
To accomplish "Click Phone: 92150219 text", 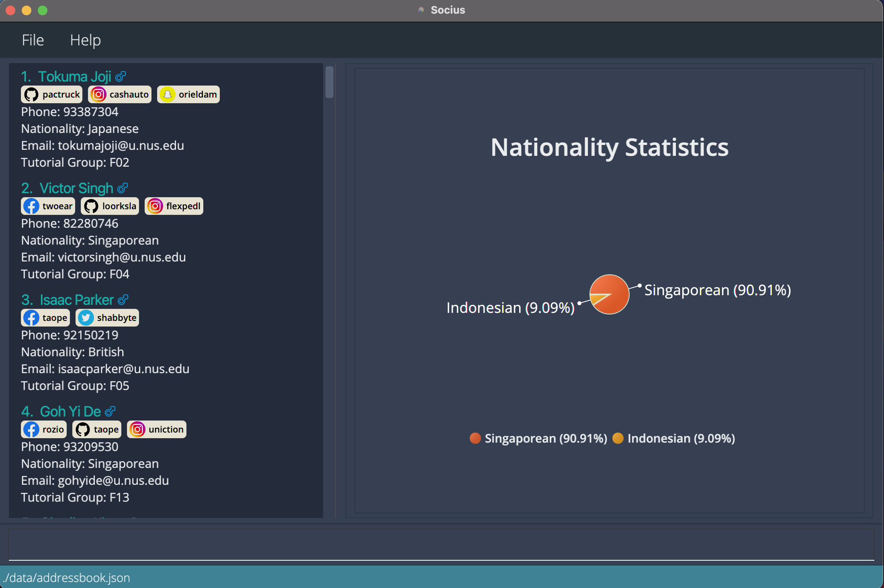I will click(x=70, y=335).
